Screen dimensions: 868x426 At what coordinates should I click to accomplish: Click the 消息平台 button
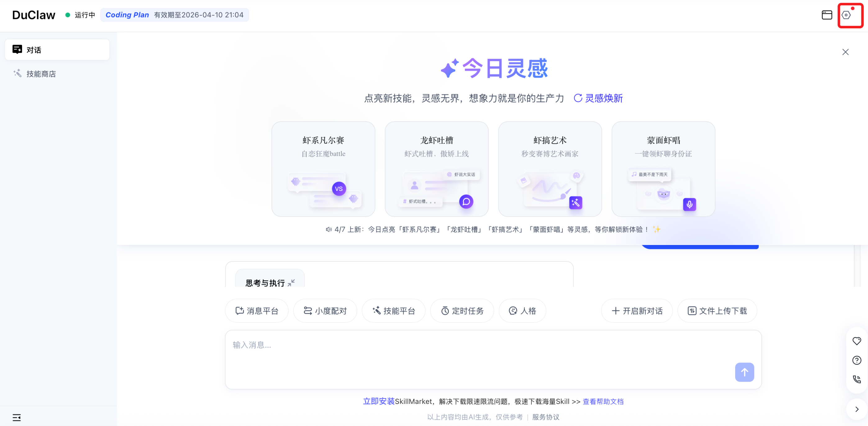click(257, 311)
